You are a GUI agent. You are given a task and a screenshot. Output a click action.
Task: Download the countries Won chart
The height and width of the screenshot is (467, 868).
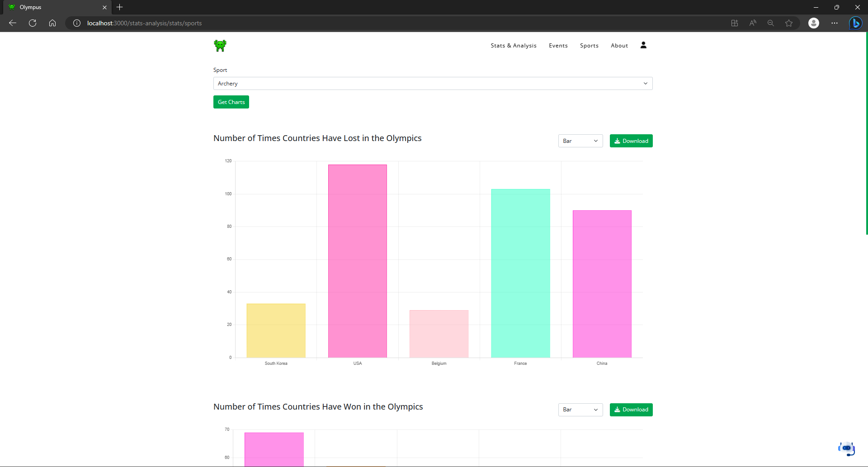[631, 410]
